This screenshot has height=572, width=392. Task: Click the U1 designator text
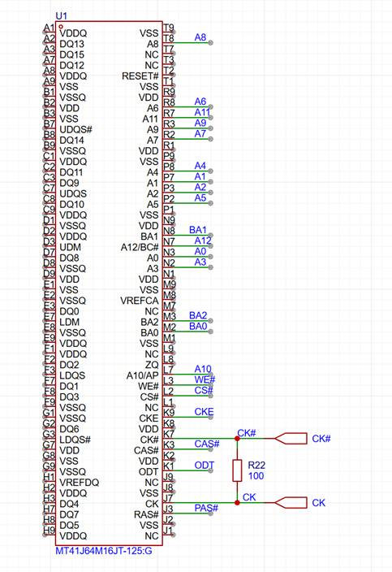(61, 16)
